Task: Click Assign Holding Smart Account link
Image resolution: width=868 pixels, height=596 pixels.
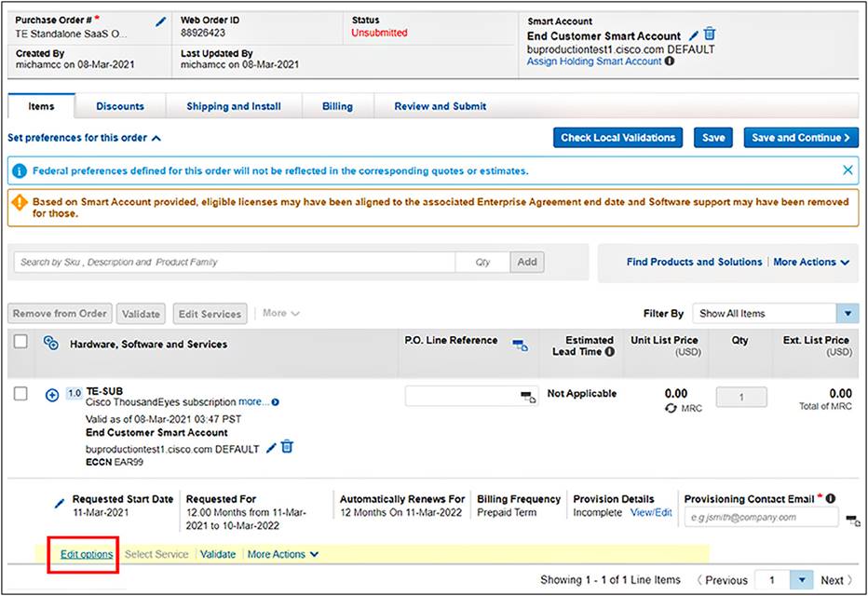Action: [594, 61]
